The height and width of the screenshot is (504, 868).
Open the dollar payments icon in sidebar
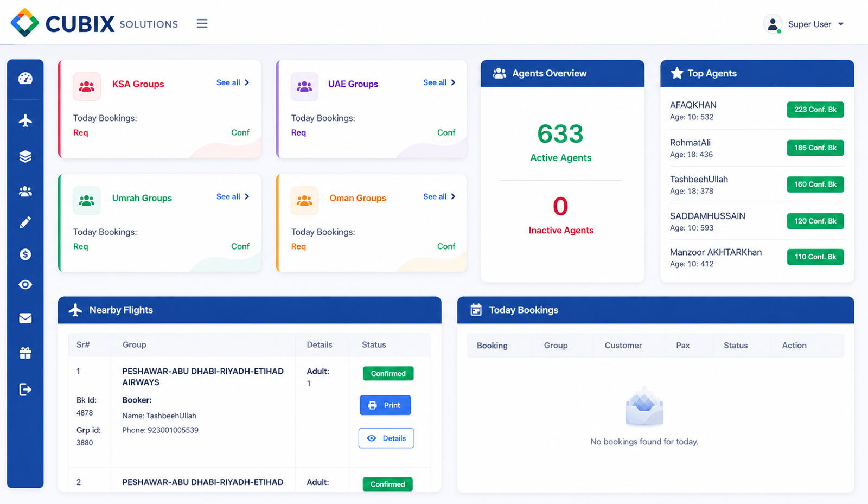pyautogui.click(x=25, y=254)
